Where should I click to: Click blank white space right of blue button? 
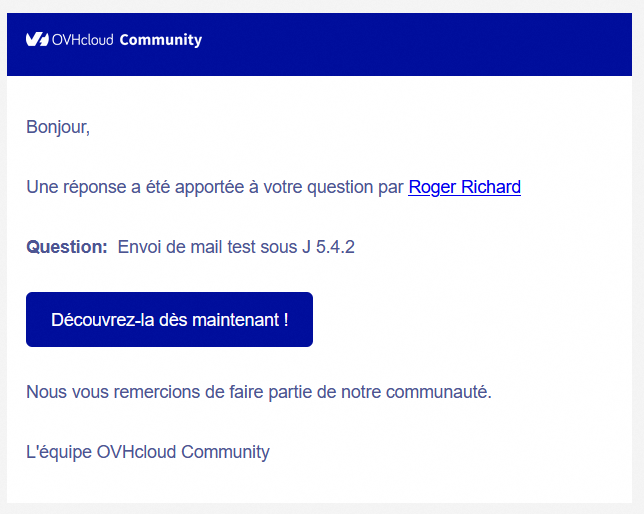[470, 320]
